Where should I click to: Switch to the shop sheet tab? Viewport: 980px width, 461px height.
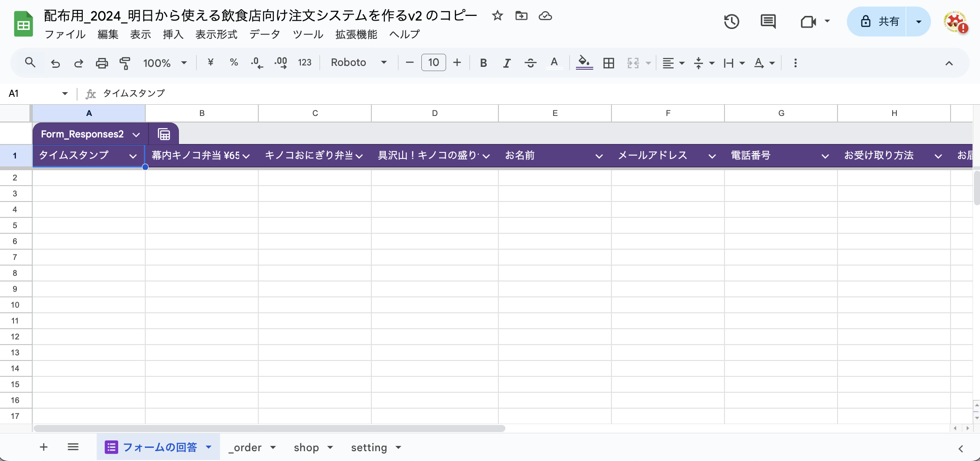tap(313, 447)
